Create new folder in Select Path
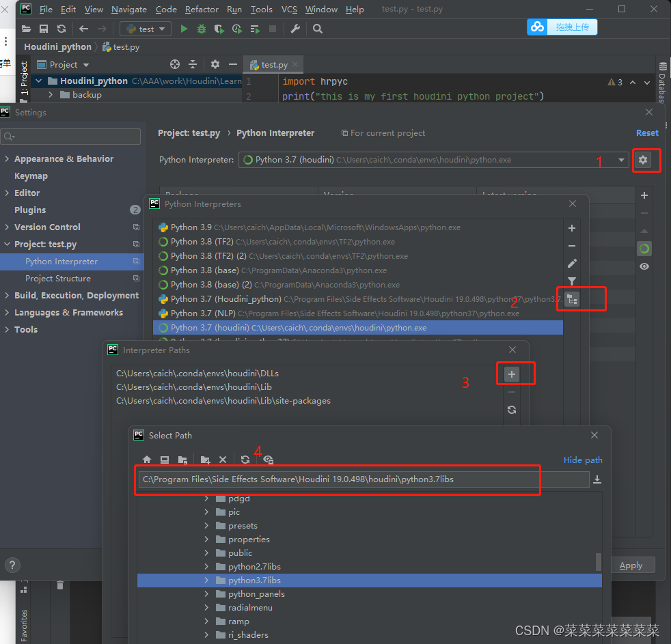 tap(206, 460)
